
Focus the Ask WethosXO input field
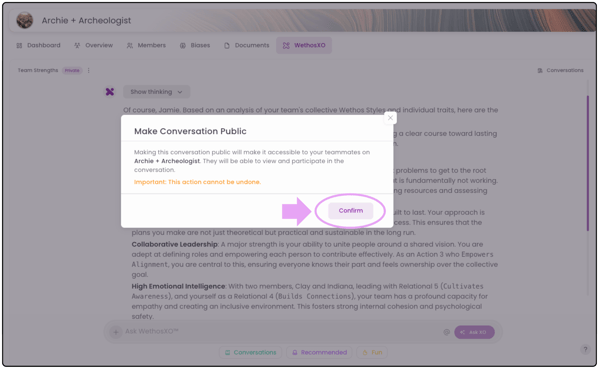pyautogui.click(x=283, y=331)
